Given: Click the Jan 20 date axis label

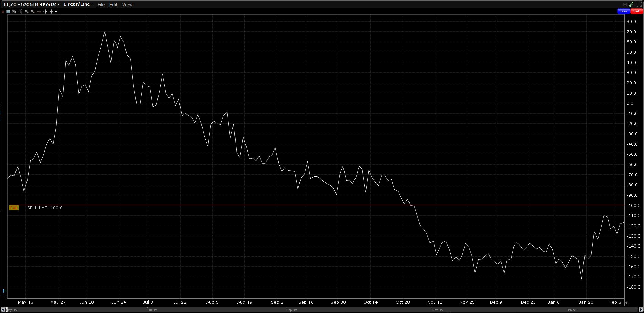Looking at the screenshot, I should [x=586, y=302].
